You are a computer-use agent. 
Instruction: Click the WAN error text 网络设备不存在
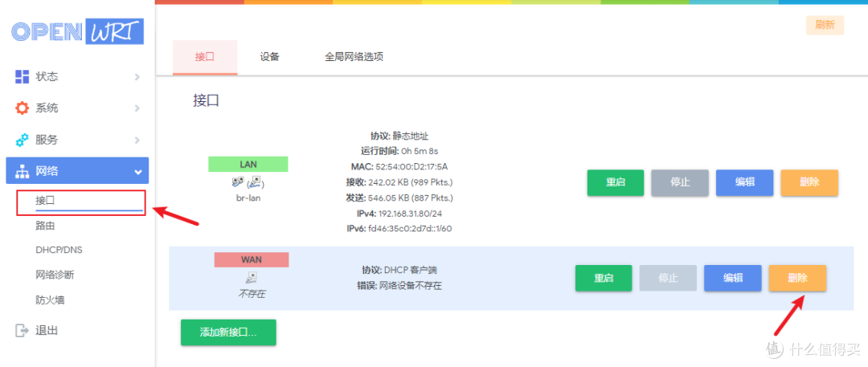(x=410, y=286)
